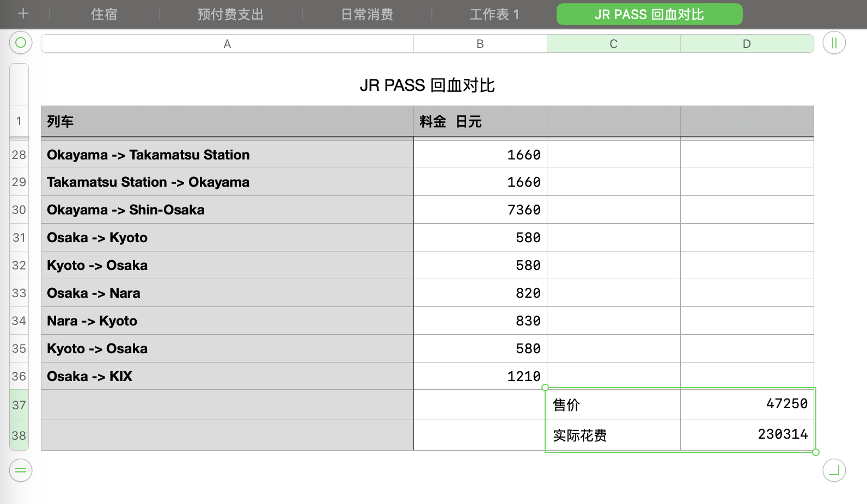Open the 预付费支出 sheet tab

(230, 14)
